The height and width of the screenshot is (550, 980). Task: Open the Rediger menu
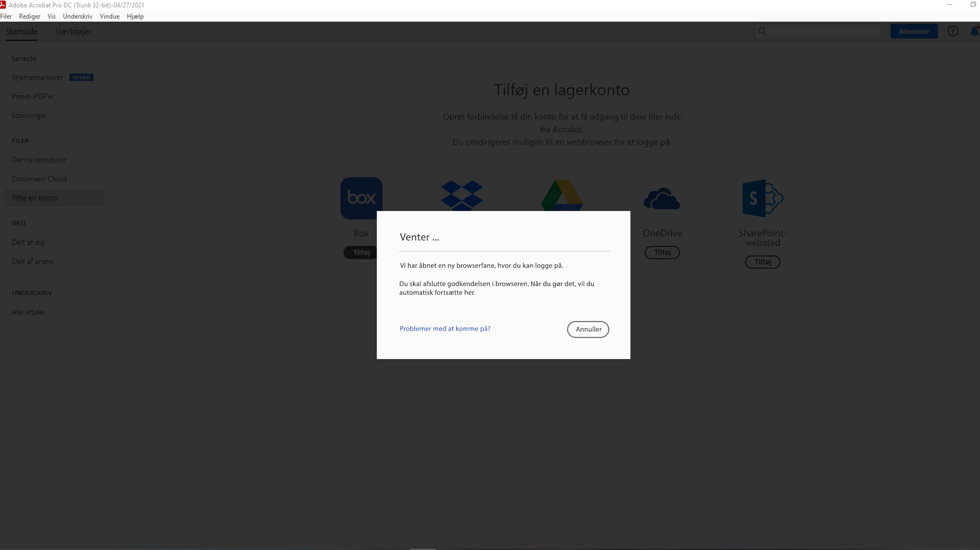[x=29, y=16]
